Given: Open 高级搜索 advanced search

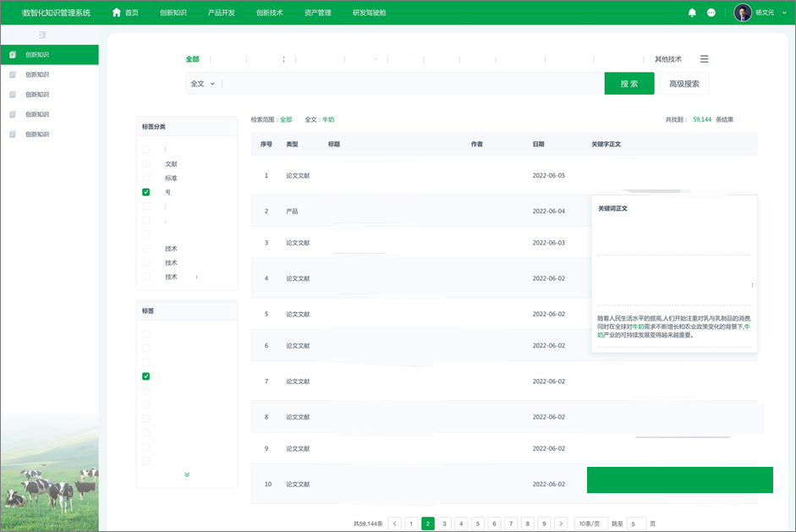Looking at the screenshot, I should [684, 84].
